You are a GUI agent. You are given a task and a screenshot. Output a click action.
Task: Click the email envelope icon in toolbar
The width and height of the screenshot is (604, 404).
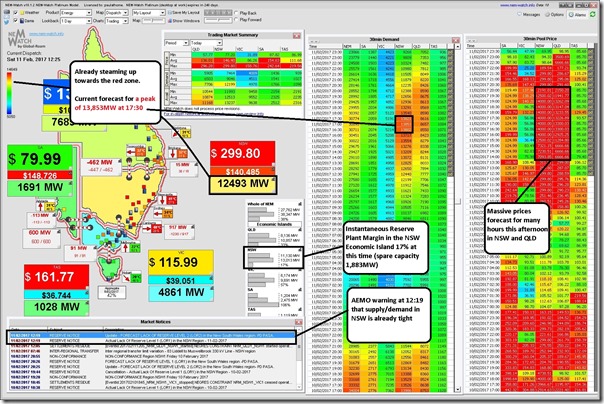7,17
